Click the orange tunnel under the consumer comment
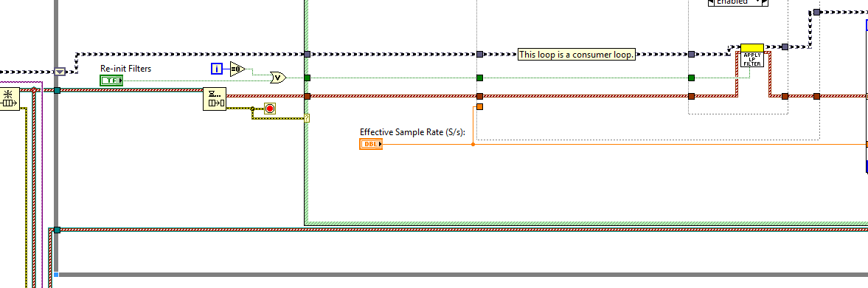Viewport: 868px width, 288px height. click(479, 107)
